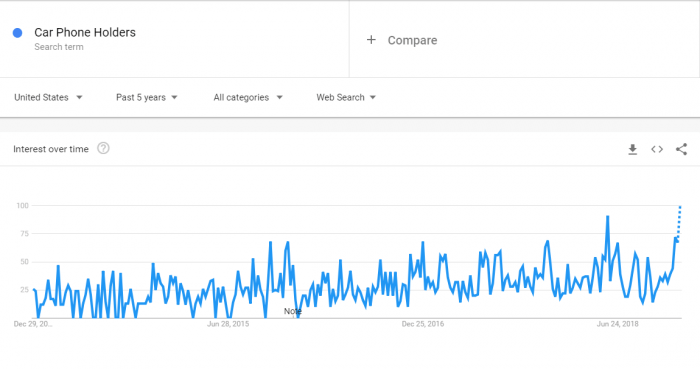Screen dimensions: 700x369
Task: Open the embed code icon
Action: point(657,149)
